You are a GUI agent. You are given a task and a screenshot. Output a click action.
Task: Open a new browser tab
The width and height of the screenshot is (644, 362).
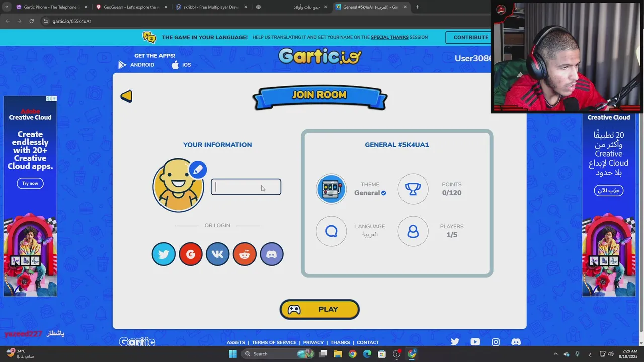click(417, 7)
